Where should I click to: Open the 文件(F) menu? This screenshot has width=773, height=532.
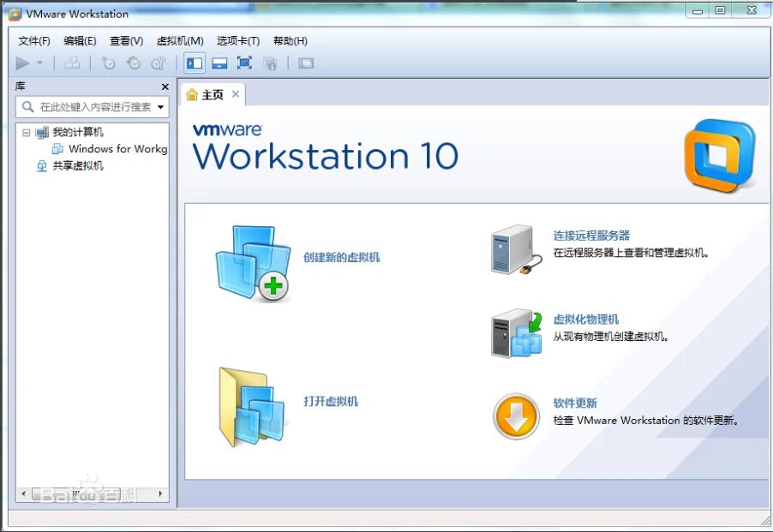(34, 41)
